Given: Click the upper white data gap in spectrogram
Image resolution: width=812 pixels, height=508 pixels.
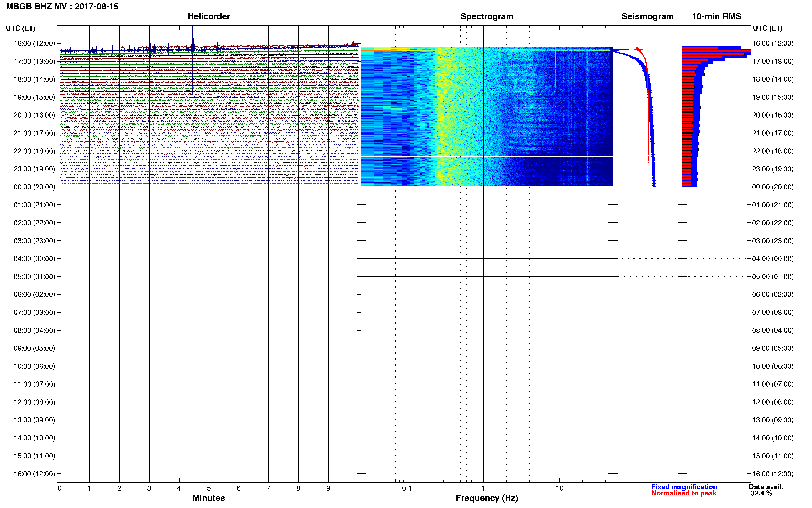Looking at the screenshot, I should pyautogui.click(x=487, y=129).
